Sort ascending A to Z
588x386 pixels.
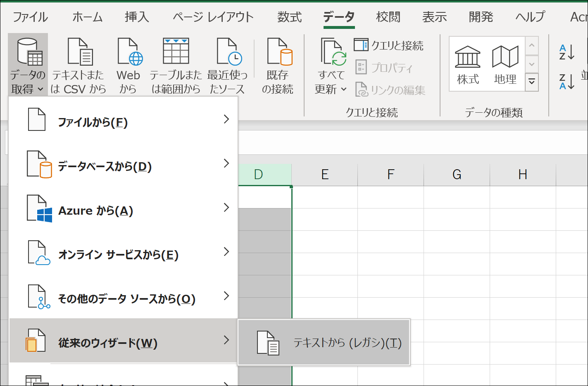coord(567,52)
